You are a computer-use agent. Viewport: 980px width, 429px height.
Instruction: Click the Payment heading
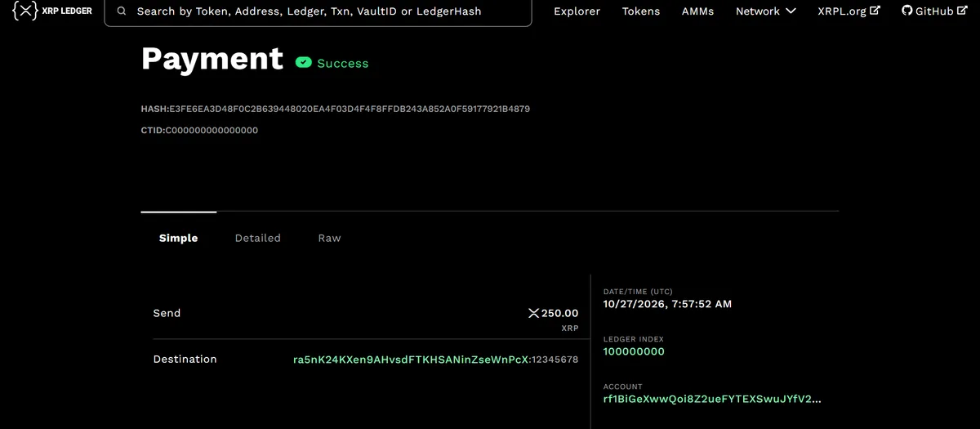coord(212,59)
